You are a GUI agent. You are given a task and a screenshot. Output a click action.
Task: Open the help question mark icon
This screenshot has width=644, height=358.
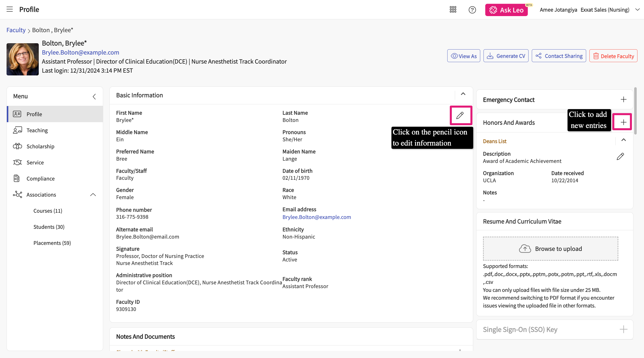pyautogui.click(x=472, y=10)
